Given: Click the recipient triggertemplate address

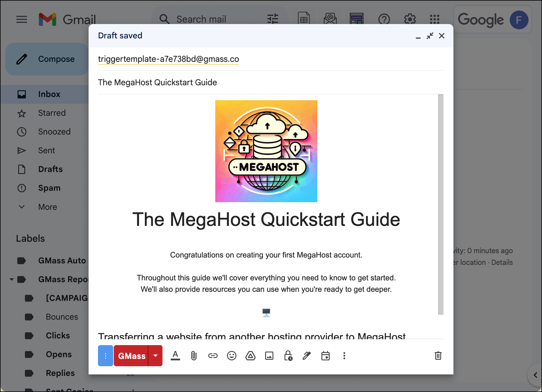Looking at the screenshot, I should pyautogui.click(x=168, y=59).
